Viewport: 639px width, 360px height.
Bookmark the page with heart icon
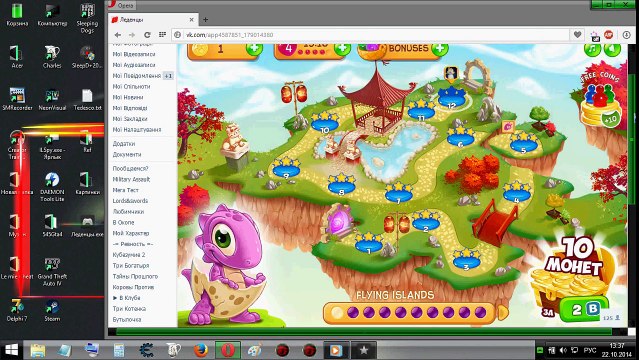click(577, 35)
